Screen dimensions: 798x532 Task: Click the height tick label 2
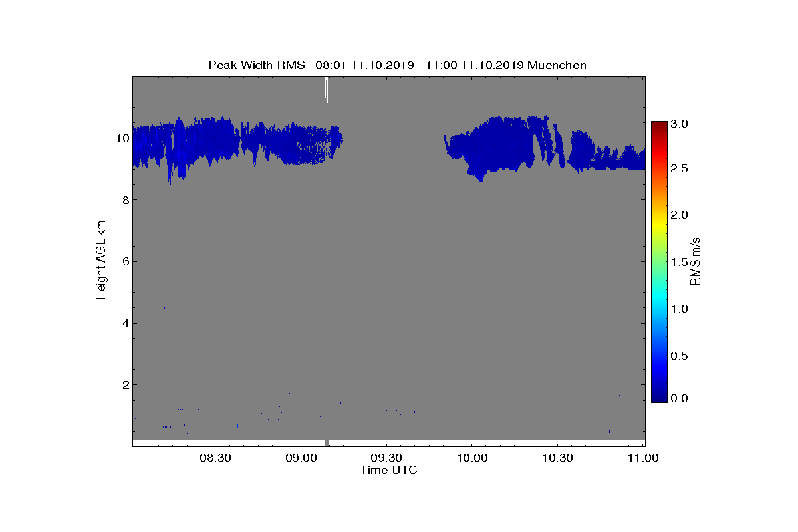pos(124,385)
